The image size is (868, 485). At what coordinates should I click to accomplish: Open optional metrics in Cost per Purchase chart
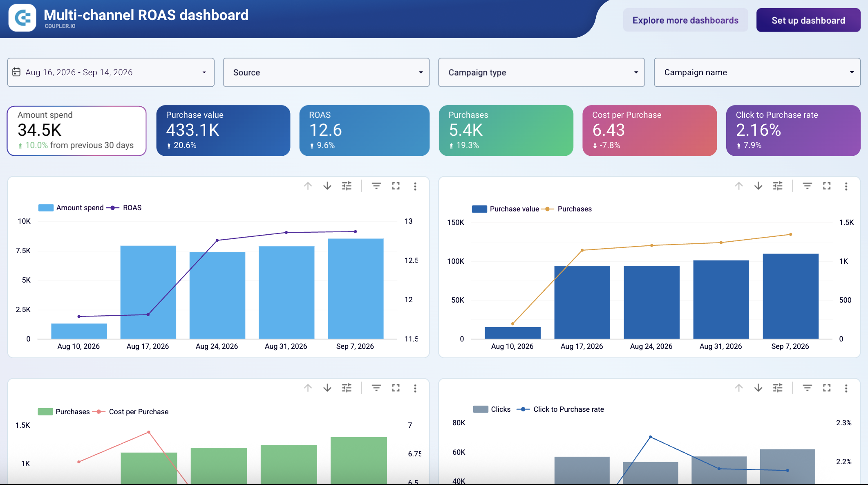pyautogui.click(x=347, y=388)
